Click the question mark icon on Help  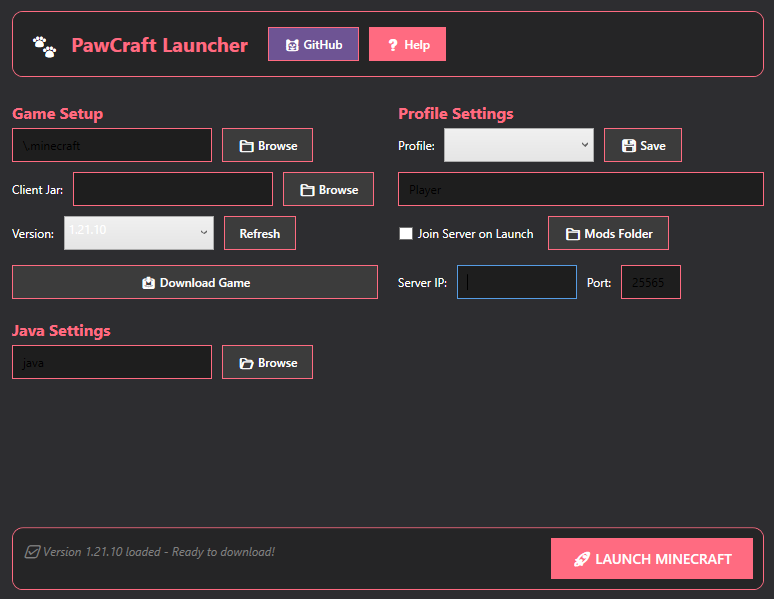coord(393,45)
